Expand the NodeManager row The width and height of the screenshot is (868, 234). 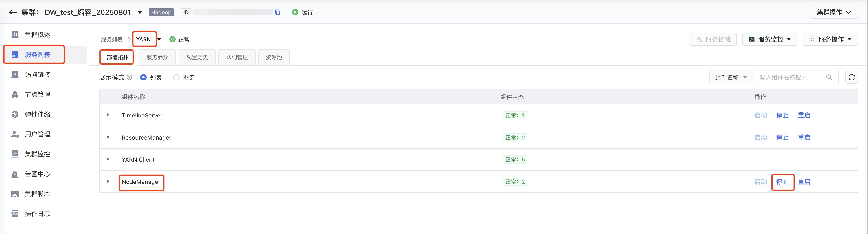[108, 181]
